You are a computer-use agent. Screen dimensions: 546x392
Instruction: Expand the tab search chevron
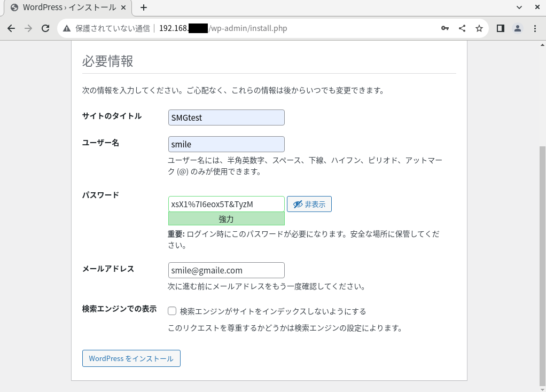pos(519,7)
